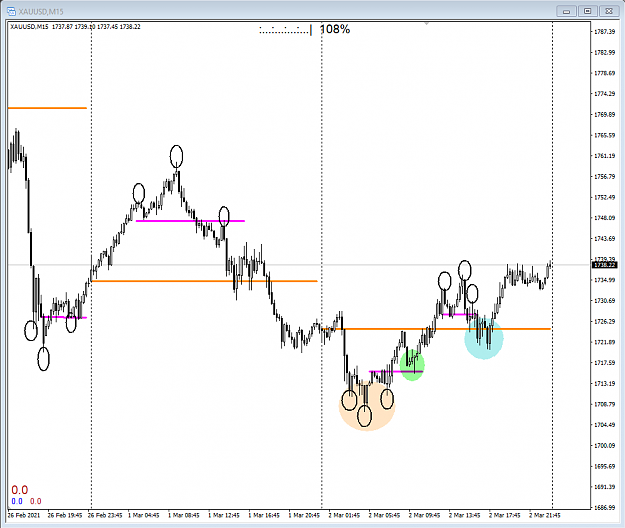Click the current price tag 1738.22
This screenshot has height=528, width=625.
point(605,265)
